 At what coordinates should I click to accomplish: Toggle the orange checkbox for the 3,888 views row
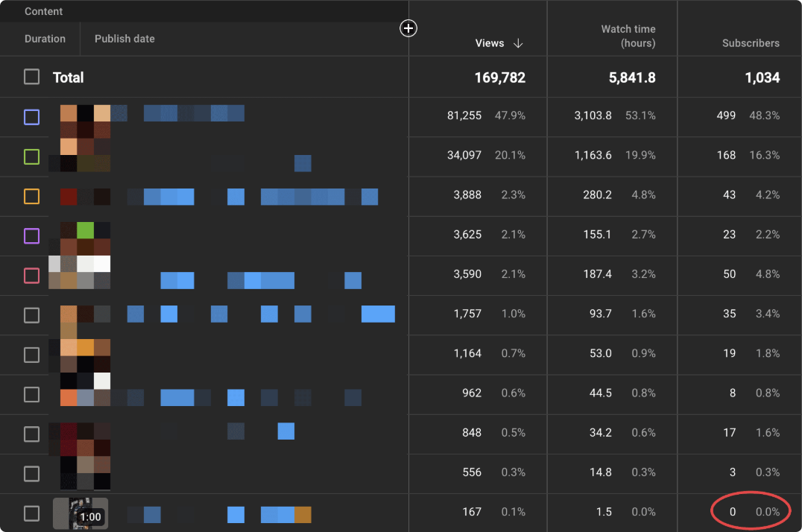[31, 196]
